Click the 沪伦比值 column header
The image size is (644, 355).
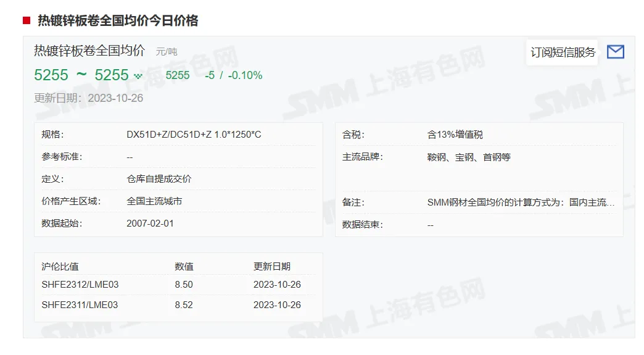[60, 267]
